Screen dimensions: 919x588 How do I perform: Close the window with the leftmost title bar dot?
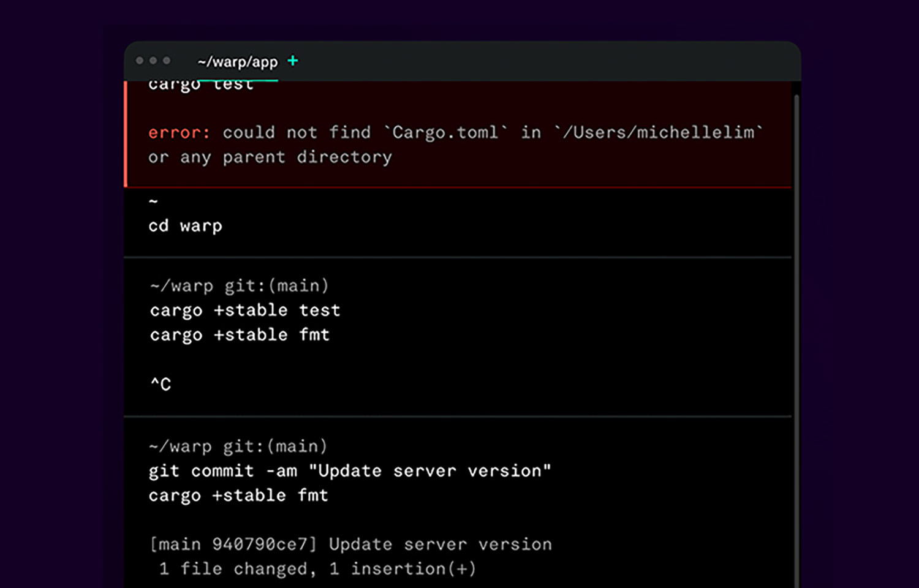[140, 61]
